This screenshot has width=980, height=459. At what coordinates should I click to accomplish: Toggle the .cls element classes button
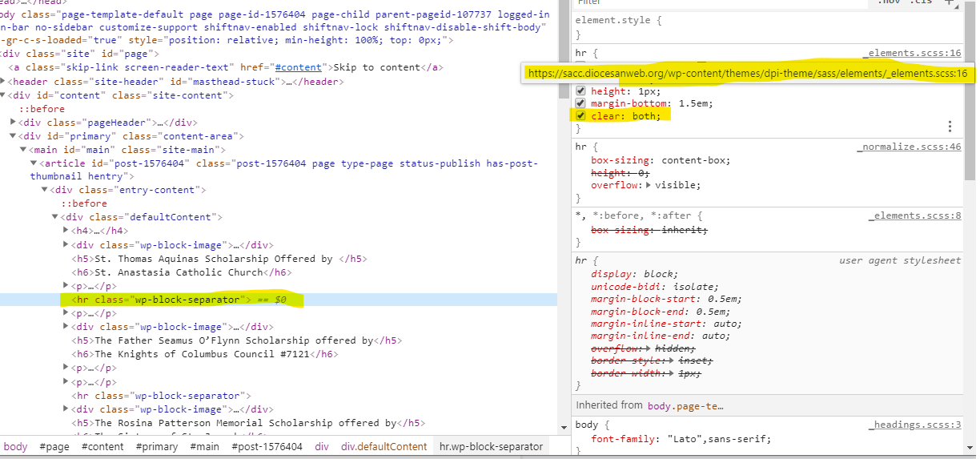click(x=922, y=3)
